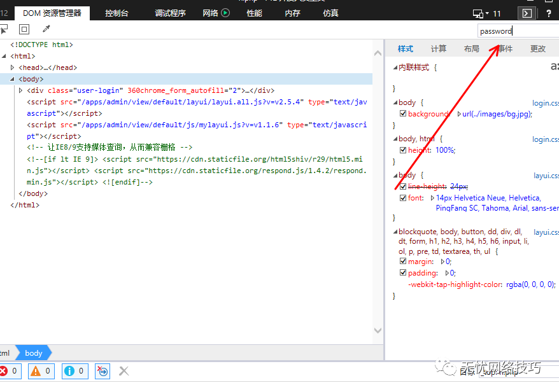559x392 pixels.
Task: Open the 性能 performance tab
Action: pyautogui.click(x=254, y=13)
